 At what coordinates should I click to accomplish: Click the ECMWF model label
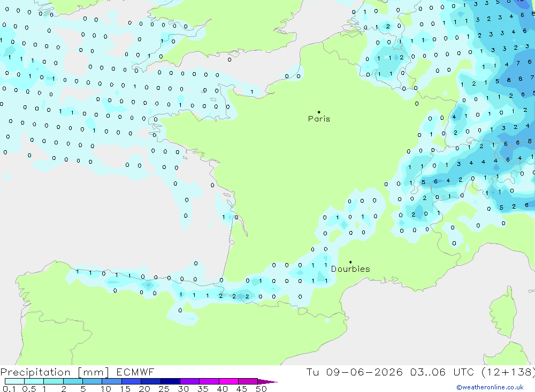click(x=135, y=372)
